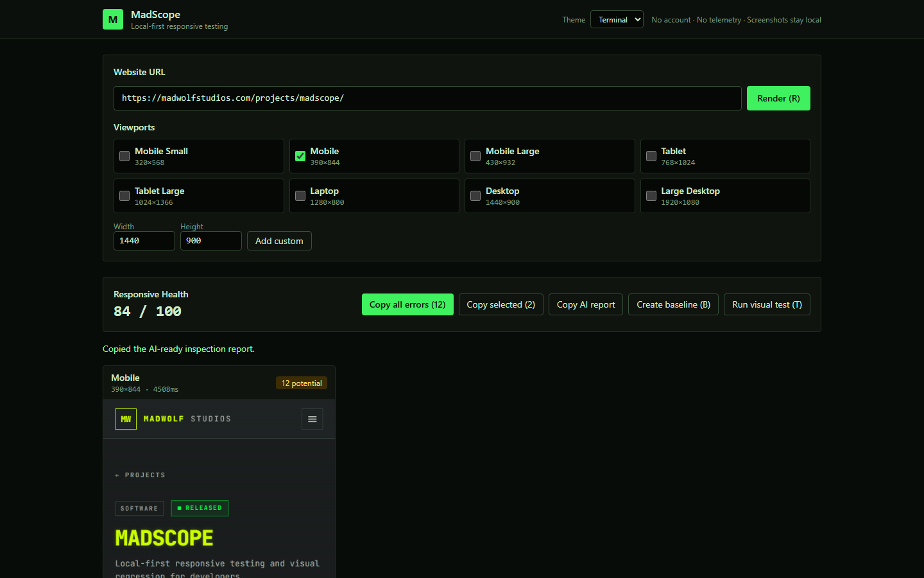Click the MADWOLF STUDIOS title in preview
924x578 pixels.
187,419
